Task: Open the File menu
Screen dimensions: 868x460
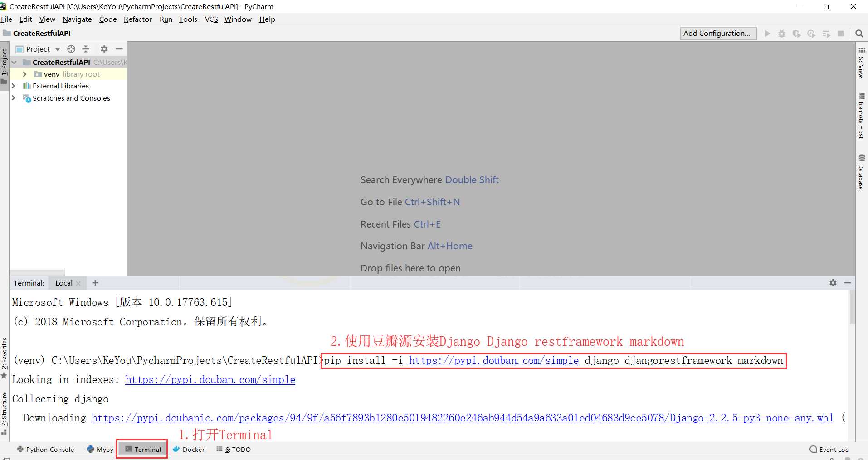Action: (x=6, y=19)
